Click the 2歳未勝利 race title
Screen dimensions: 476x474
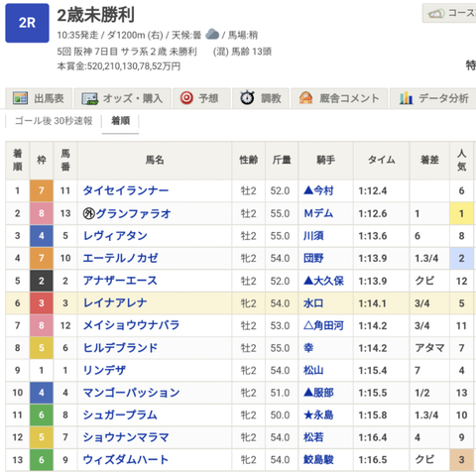96,15
